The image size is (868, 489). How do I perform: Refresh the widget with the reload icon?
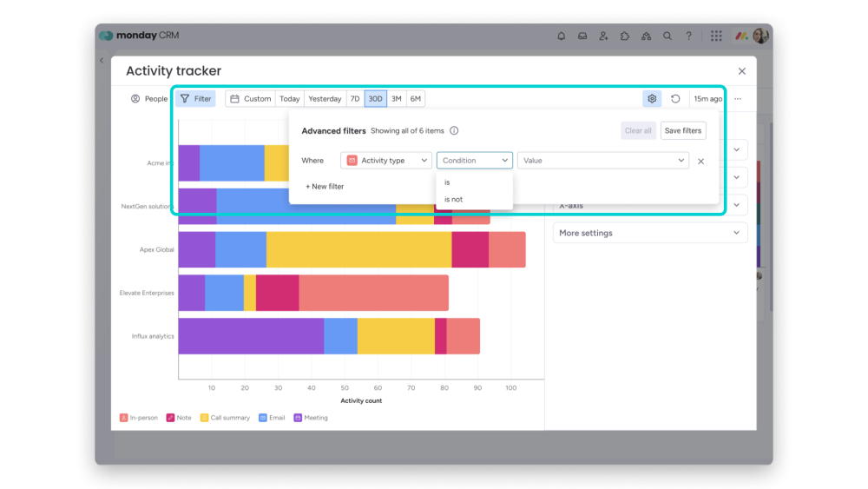pyautogui.click(x=675, y=98)
